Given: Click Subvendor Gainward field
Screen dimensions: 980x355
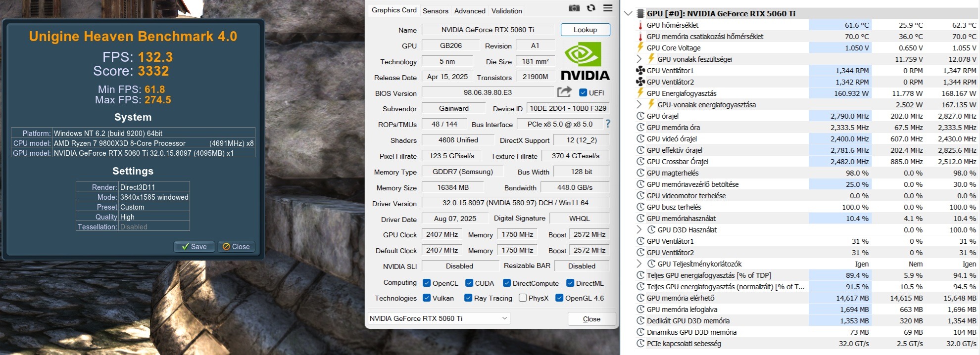Looking at the screenshot, I should tap(453, 108).
